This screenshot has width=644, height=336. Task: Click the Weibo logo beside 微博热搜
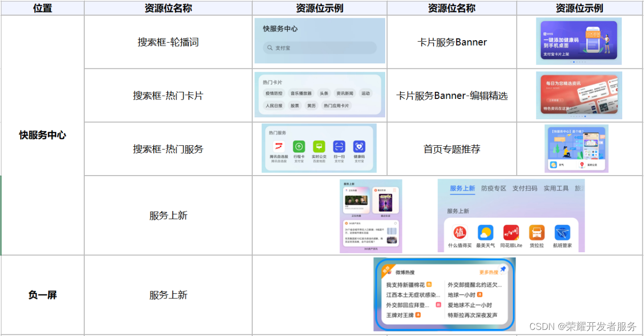pos(389,273)
